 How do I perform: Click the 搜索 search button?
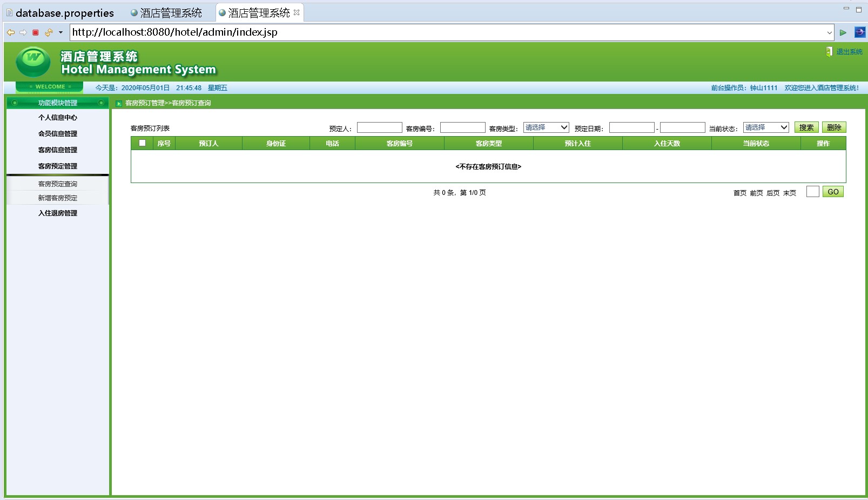click(x=806, y=127)
